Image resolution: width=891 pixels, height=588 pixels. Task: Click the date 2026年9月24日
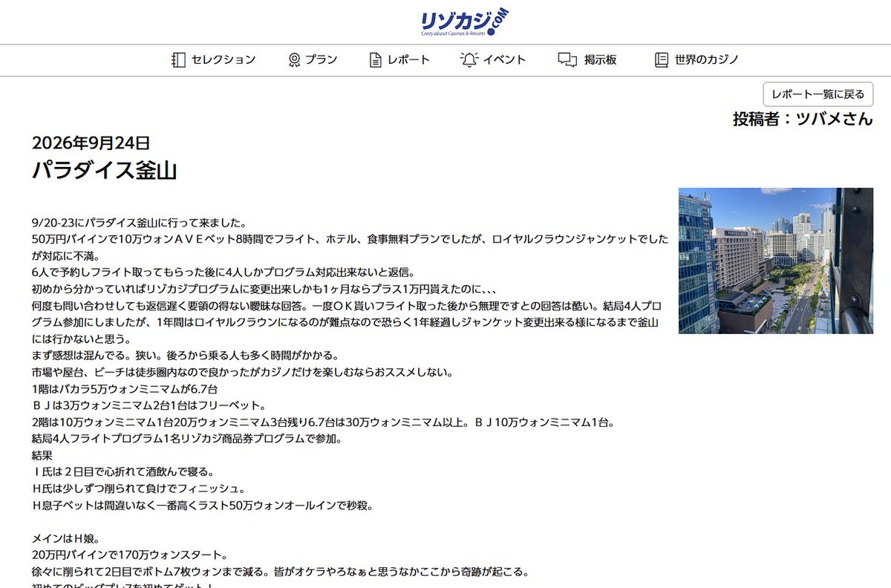click(91, 143)
